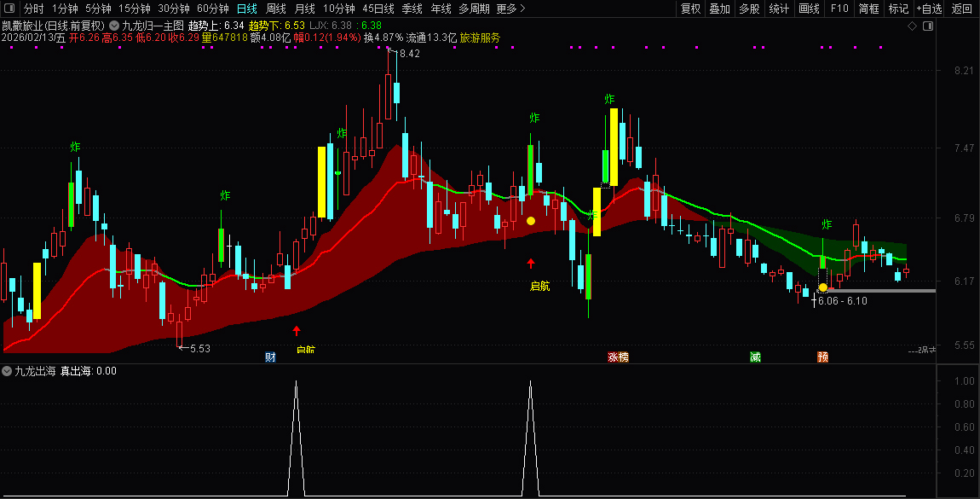Open F10 company information

(x=839, y=9)
